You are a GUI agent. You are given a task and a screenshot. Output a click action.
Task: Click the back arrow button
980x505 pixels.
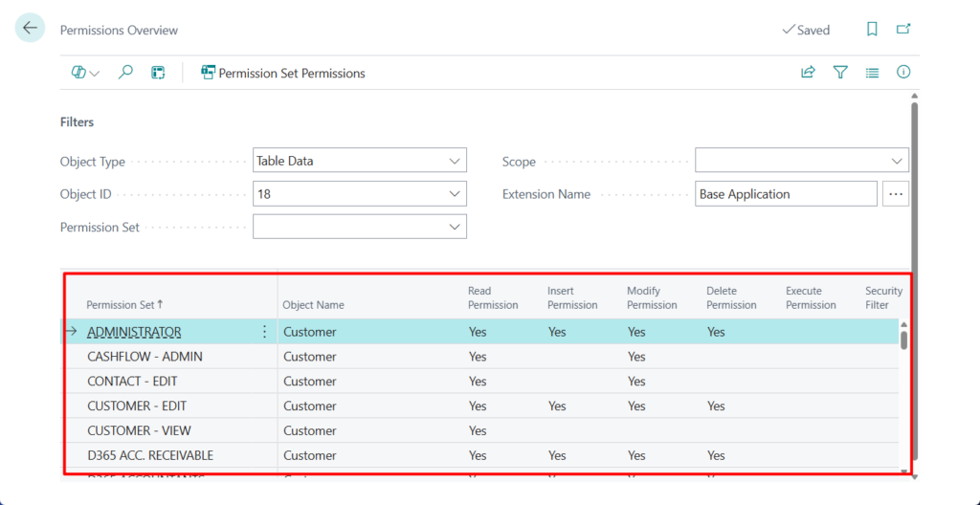(x=30, y=29)
